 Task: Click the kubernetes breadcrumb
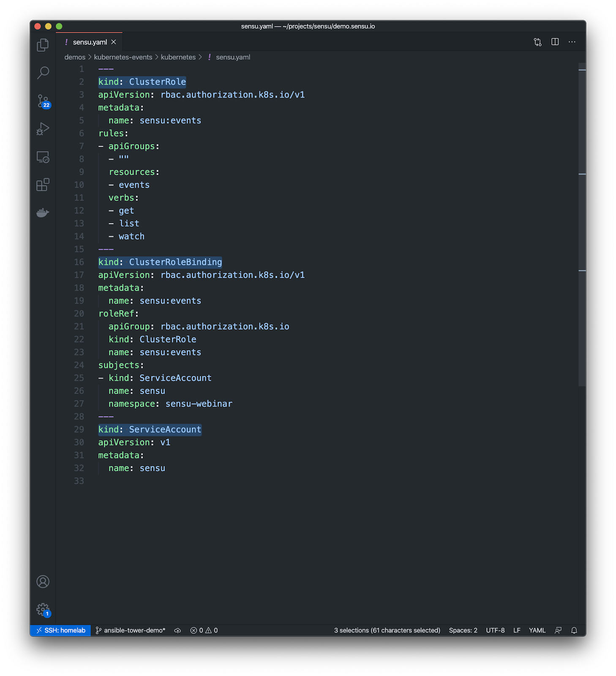[x=178, y=57]
